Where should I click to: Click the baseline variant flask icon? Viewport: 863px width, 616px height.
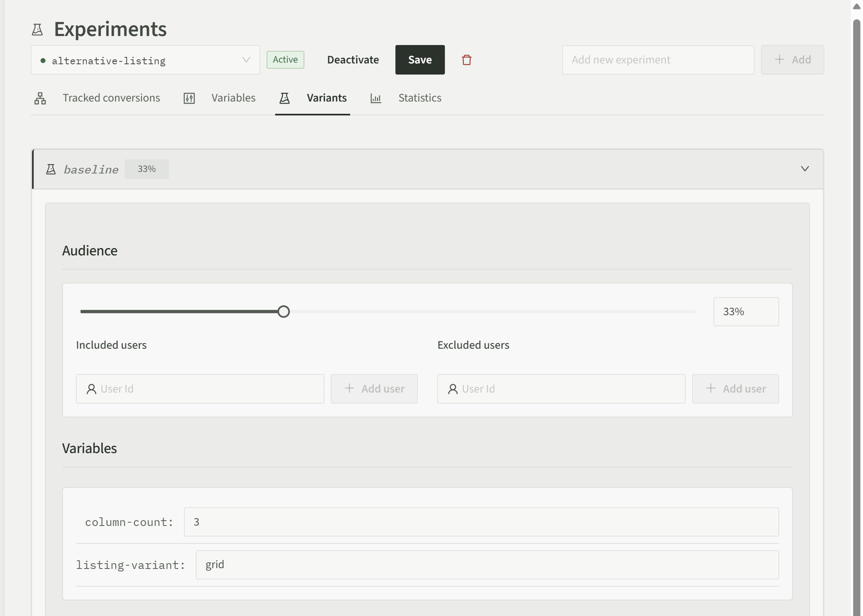[x=51, y=169]
